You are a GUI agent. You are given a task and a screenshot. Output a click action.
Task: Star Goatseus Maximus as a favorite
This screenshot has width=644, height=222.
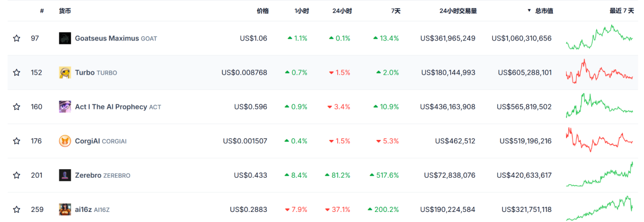[x=17, y=38]
